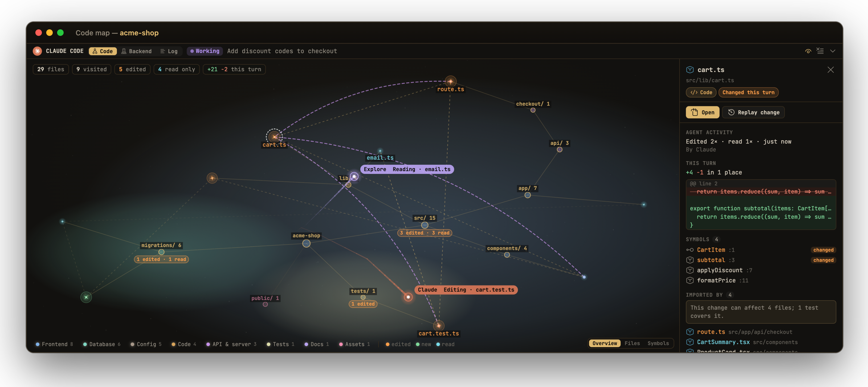Click the Explore Reading email.ts agent label
Image resolution: width=868 pixels, height=387 pixels.
[407, 169]
